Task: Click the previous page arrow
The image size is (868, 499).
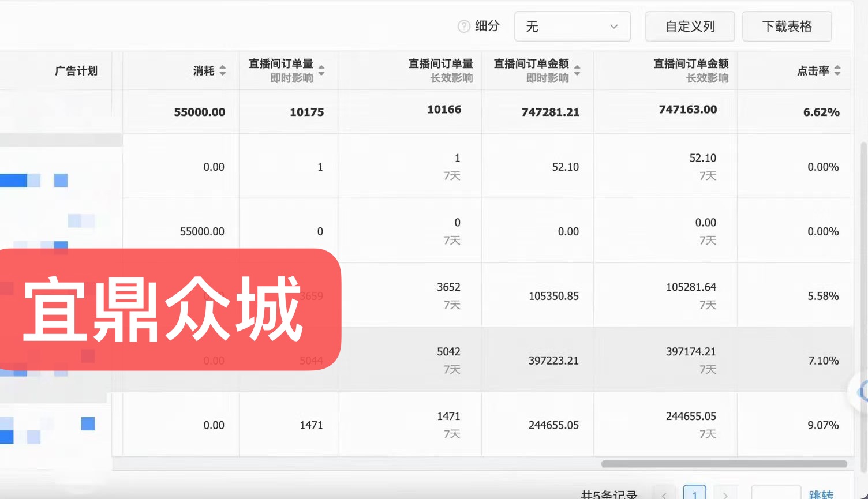Action: (664, 494)
